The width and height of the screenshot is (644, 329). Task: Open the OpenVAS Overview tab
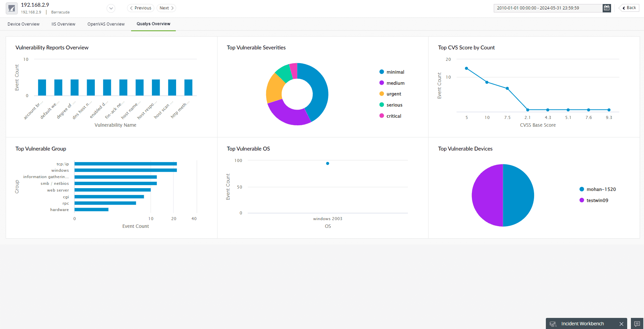106,24
